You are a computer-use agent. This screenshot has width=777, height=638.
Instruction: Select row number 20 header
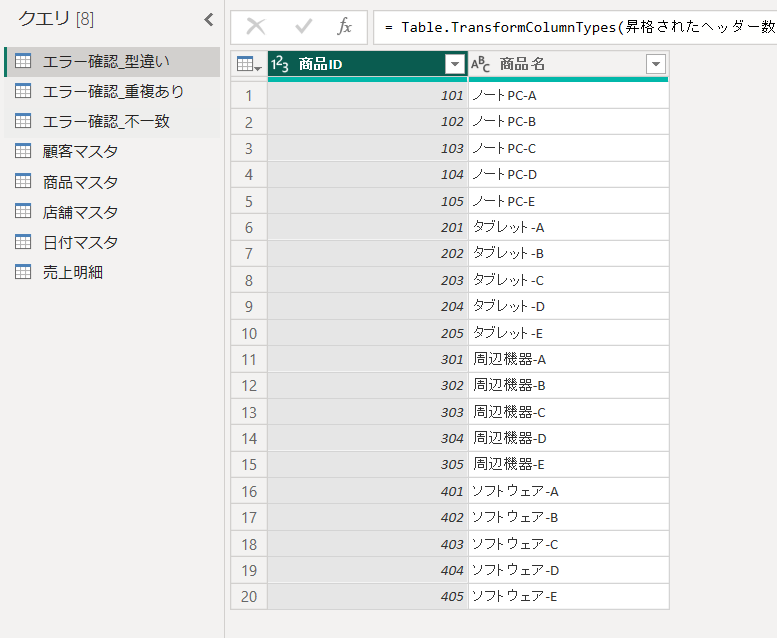point(249,596)
